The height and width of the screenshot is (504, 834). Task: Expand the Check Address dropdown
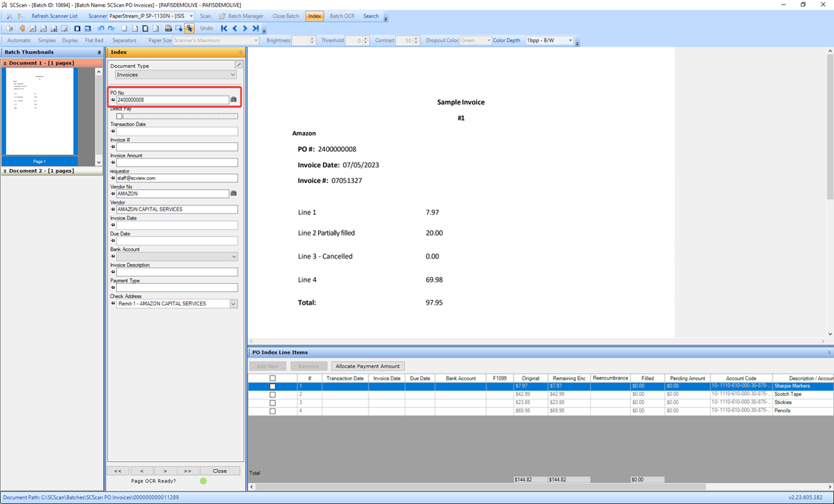[x=233, y=304]
